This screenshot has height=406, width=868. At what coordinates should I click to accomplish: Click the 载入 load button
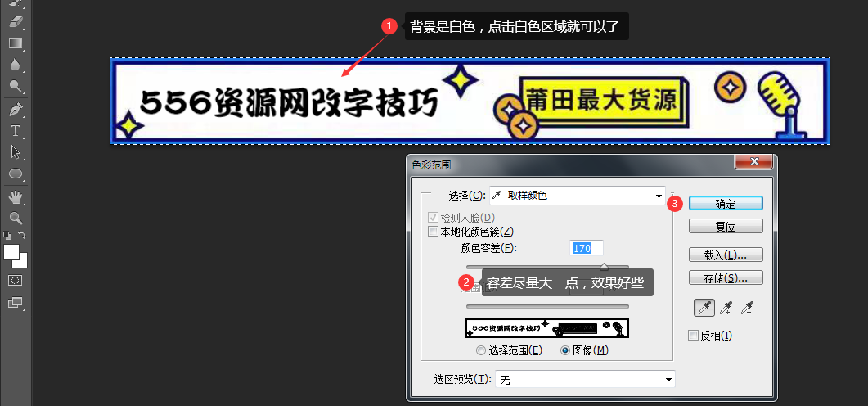(x=726, y=255)
